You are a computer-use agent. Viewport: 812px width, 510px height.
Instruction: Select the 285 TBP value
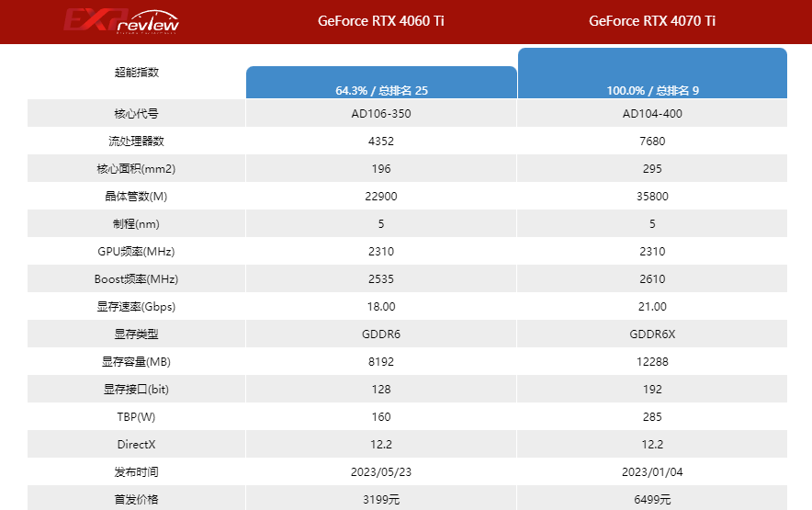(652, 416)
